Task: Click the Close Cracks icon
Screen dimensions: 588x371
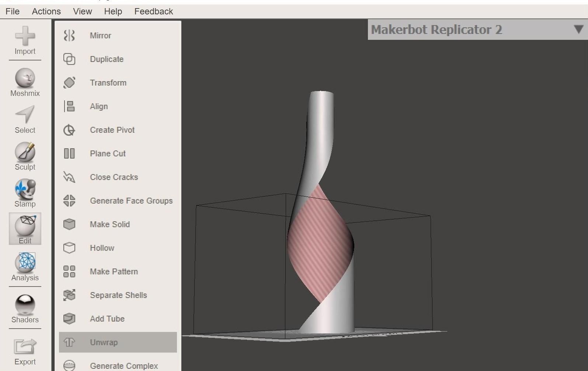Action: 69,177
